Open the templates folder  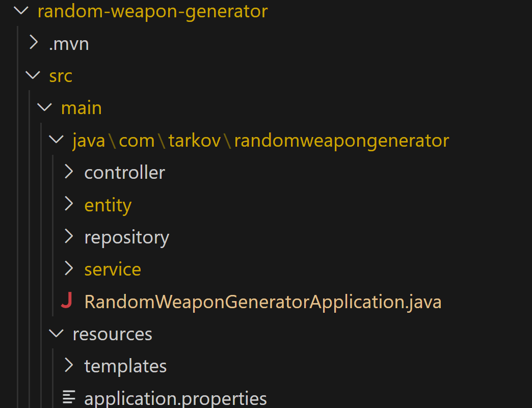click(125, 366)
